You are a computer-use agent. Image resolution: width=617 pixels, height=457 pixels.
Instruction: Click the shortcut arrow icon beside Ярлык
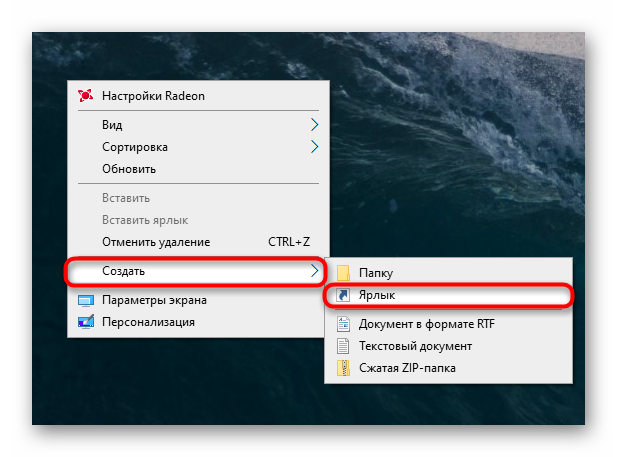point(343,295)
